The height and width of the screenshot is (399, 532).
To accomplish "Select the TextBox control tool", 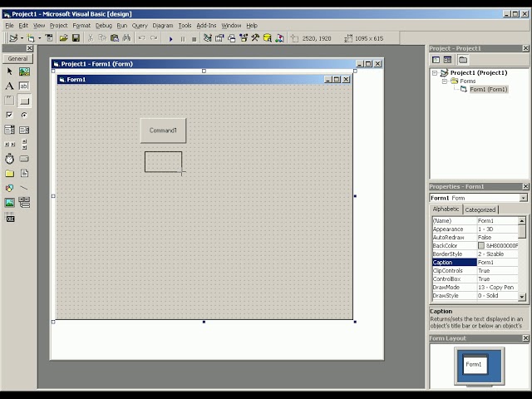I will click(24, 86).
